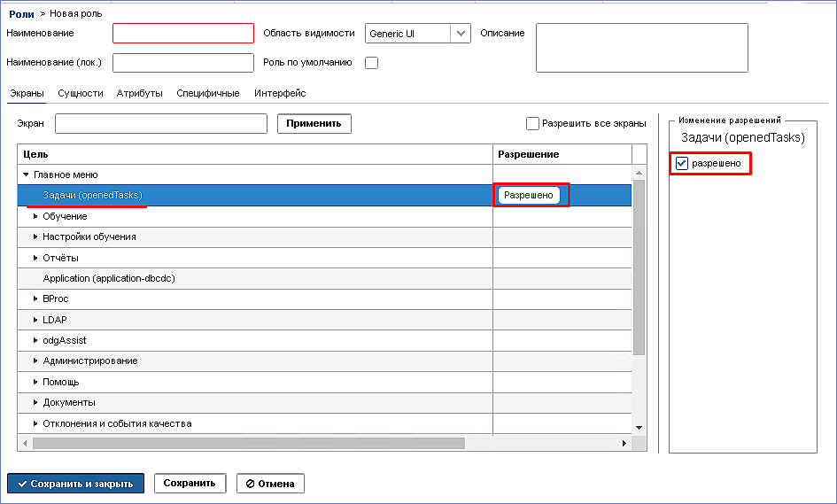The width and height of the screenshot is (837, 504).
Task: Toggle the Роль по умолчанию checkbox
Action: (371, 63)
